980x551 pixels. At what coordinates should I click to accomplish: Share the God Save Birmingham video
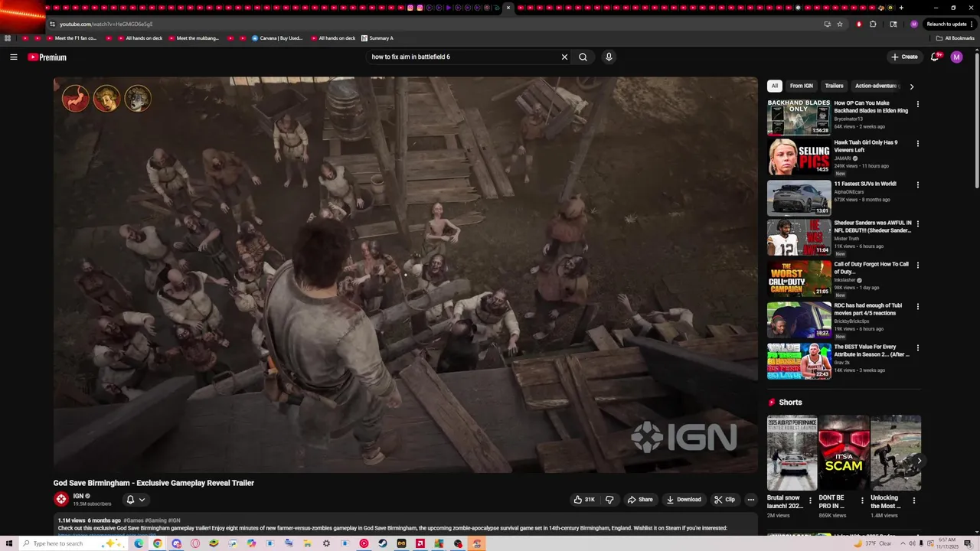point(640,500)
